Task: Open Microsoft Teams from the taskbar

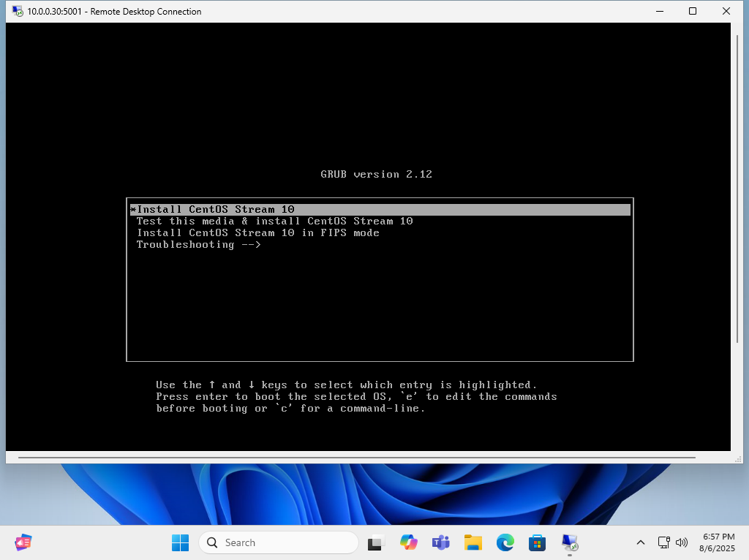Action: (x=441, y=542)
